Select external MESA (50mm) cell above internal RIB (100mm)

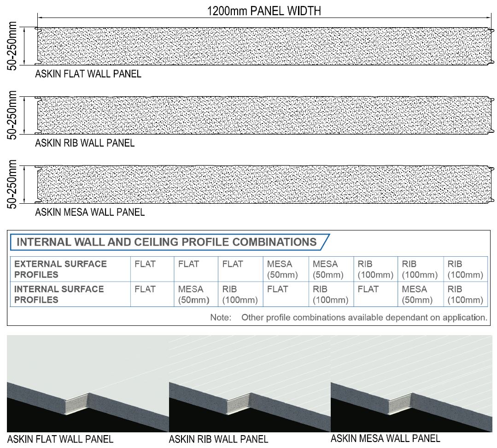click(331, 269)
